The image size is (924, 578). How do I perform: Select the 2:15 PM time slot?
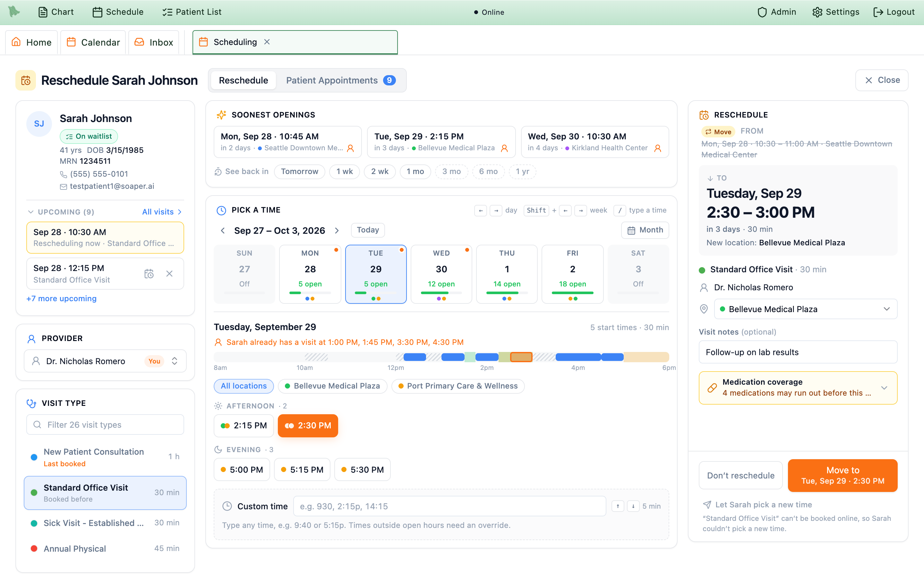244,425
